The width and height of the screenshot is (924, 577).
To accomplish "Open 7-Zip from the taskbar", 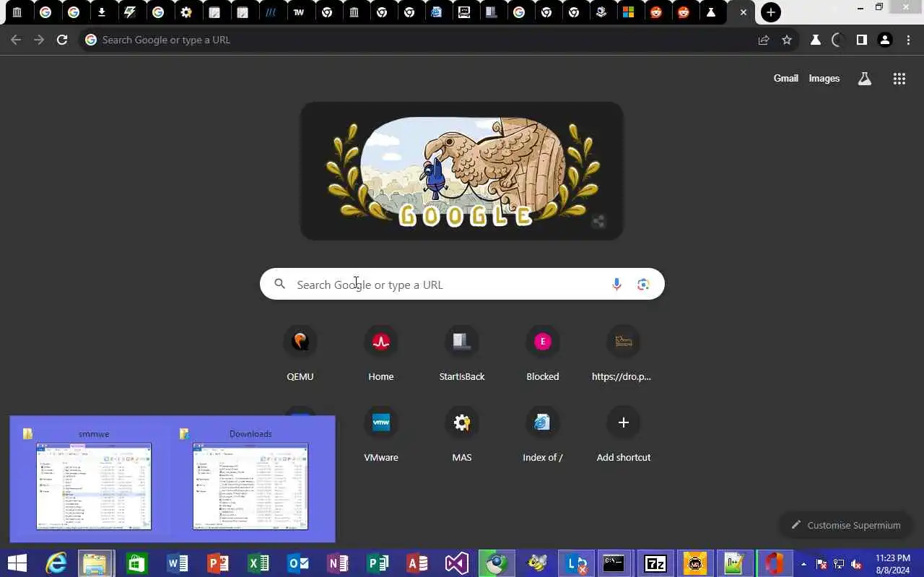I will point(655,563).
